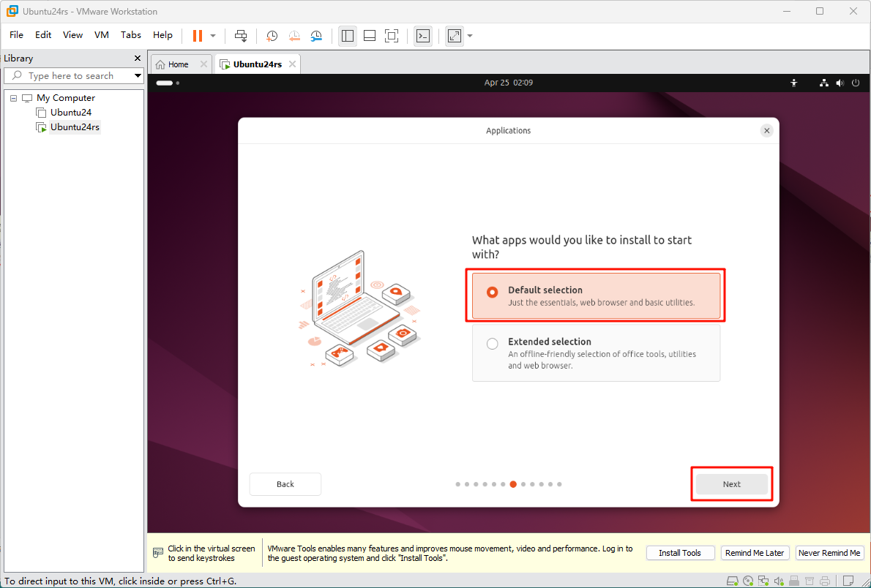The image size is (871, 588).
Task: Open the Edit menu
Action: tap(43, 35)
